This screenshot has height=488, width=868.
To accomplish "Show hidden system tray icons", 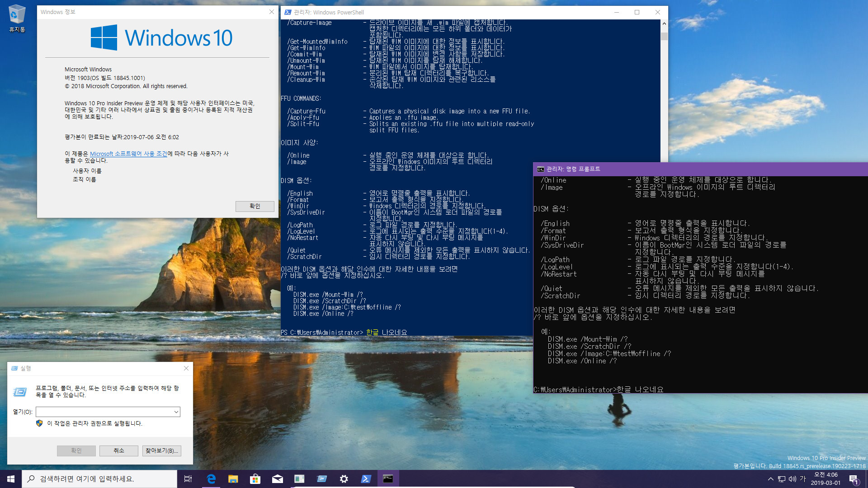I will (x=770, y=479).
